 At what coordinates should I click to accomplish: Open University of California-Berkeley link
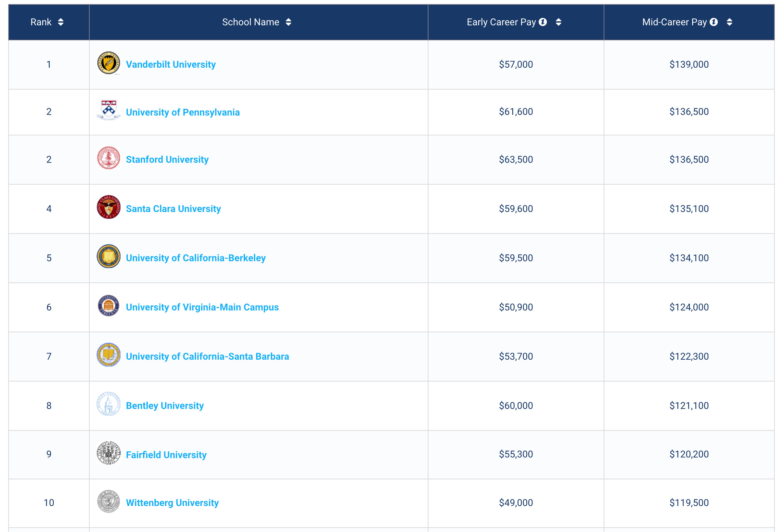click(x=196, y=258)
